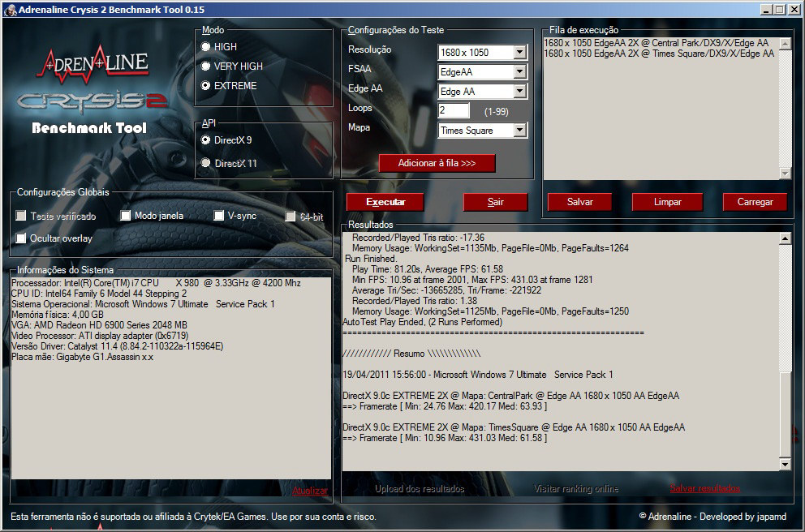
Task: Select the Times Square entry in the queue
Action: 659,54
